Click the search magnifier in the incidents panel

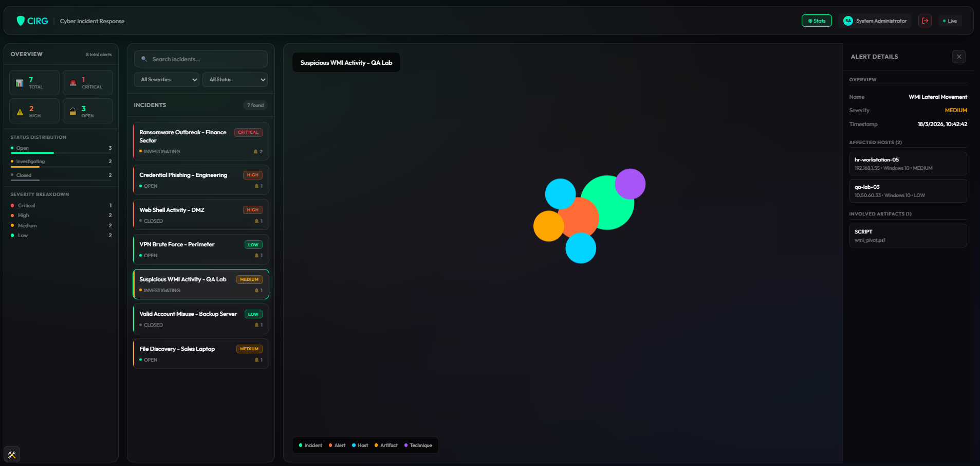click(144, 59)
